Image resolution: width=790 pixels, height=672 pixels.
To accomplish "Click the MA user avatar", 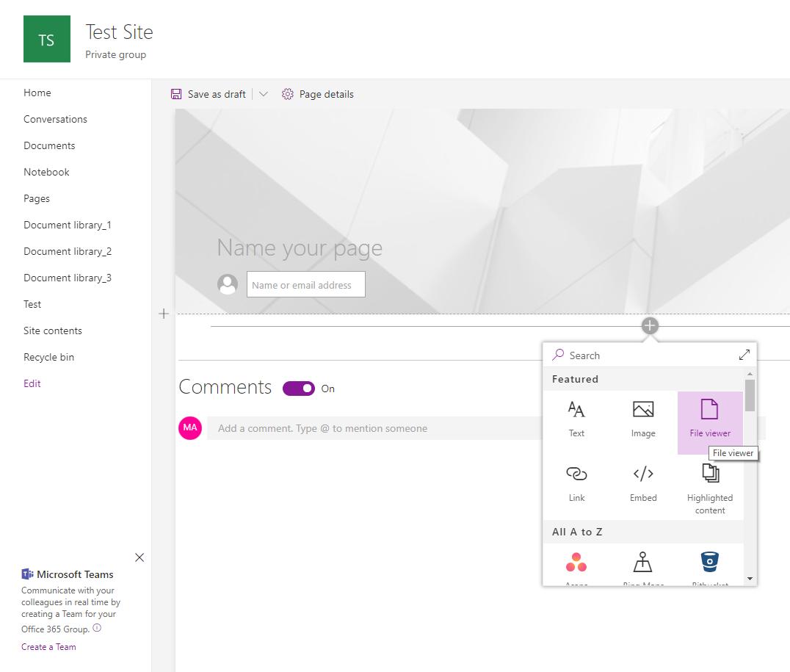I will click(x=190, y=428).
